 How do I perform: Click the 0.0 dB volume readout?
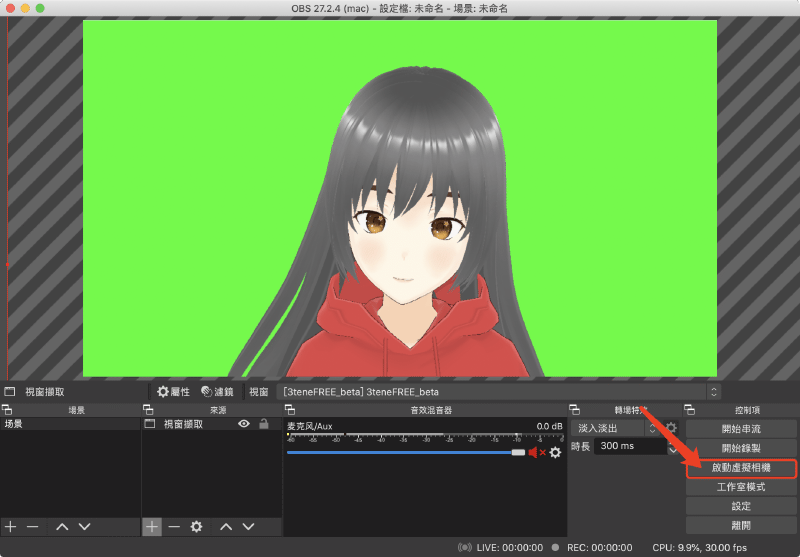[549, 426]
